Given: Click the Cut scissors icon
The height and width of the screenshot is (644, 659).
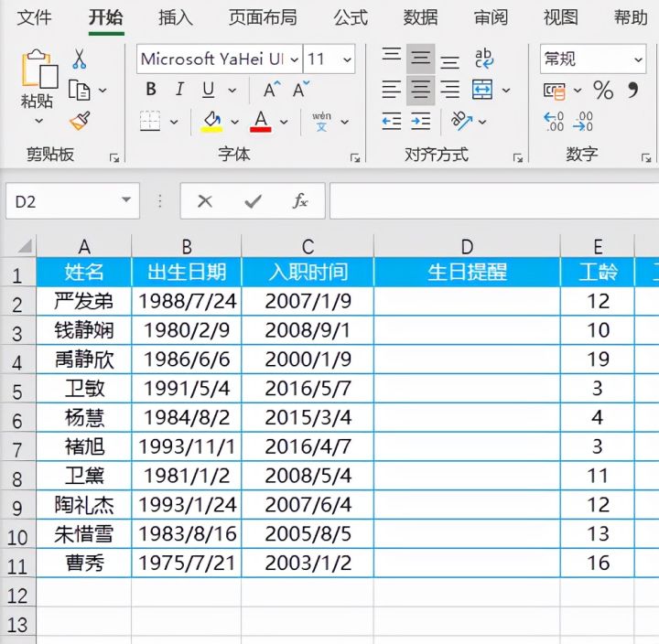Looking at the screenshot, I should (79, 59).
